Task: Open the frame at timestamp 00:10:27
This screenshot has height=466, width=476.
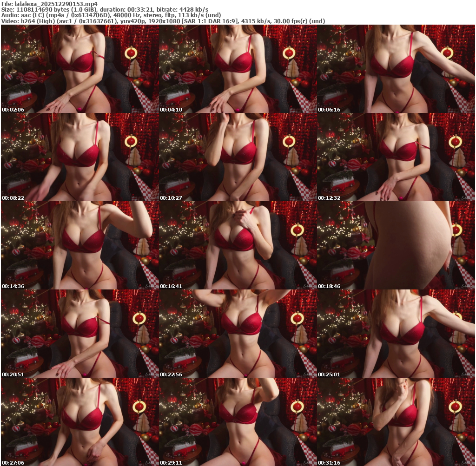Action: [238, 157]
